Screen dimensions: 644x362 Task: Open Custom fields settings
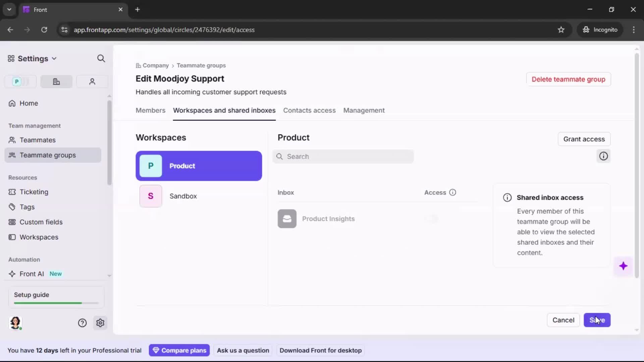(x=41, y=222)
